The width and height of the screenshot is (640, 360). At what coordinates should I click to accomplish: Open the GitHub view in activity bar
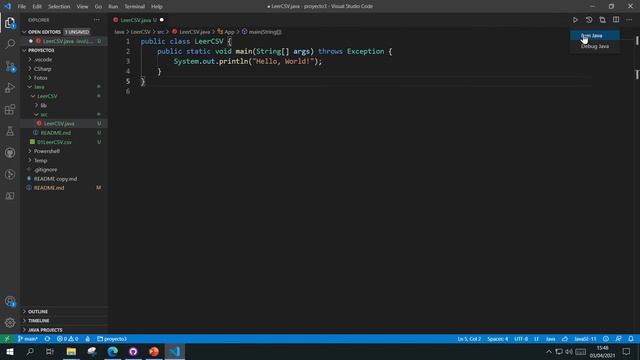(x=10, y=153)
